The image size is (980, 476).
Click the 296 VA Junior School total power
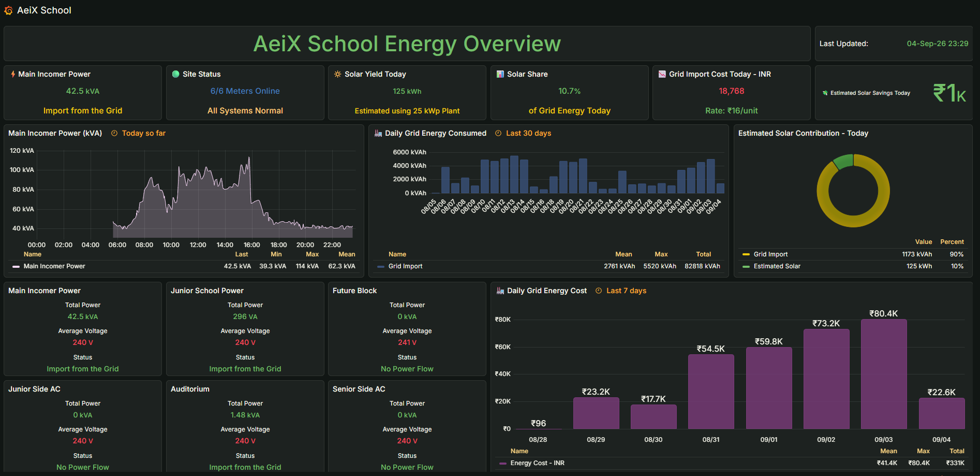tap(245, 316)
